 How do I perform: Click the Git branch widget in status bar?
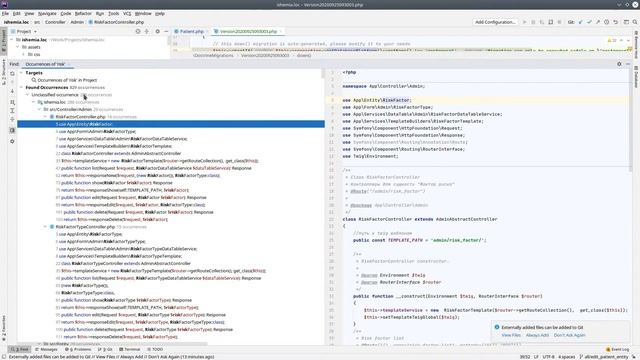[604, 357]
